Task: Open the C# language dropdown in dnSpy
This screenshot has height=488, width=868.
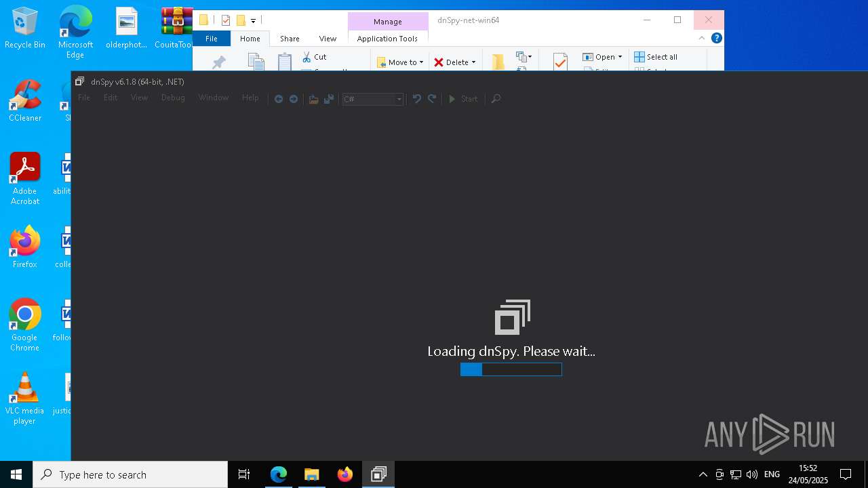Action: [373, 99]
